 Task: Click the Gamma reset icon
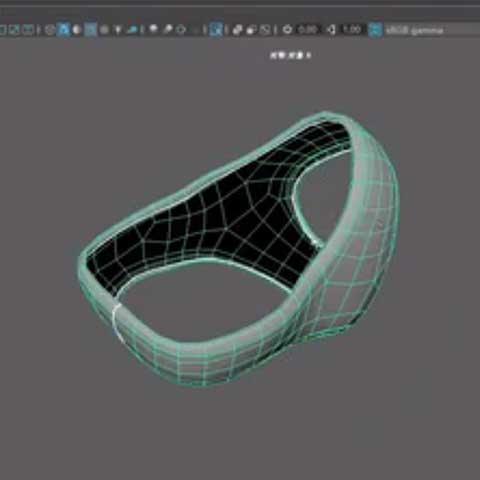click(x=331, y=30)
